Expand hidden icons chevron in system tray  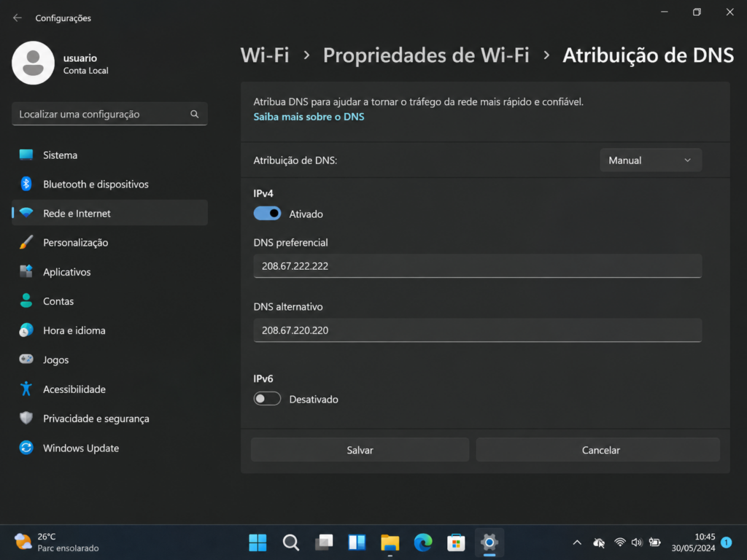pyautogui.click(x=577, y=542)
